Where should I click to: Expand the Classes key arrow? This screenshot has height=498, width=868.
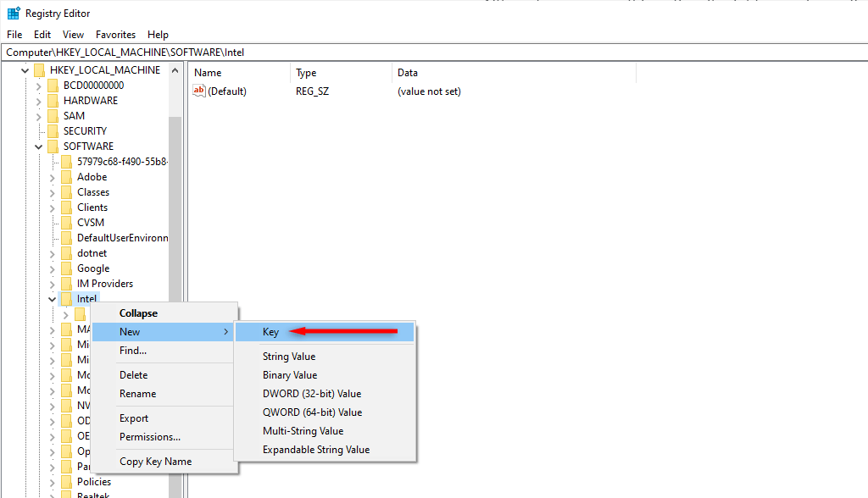click(x=53, y=192)
